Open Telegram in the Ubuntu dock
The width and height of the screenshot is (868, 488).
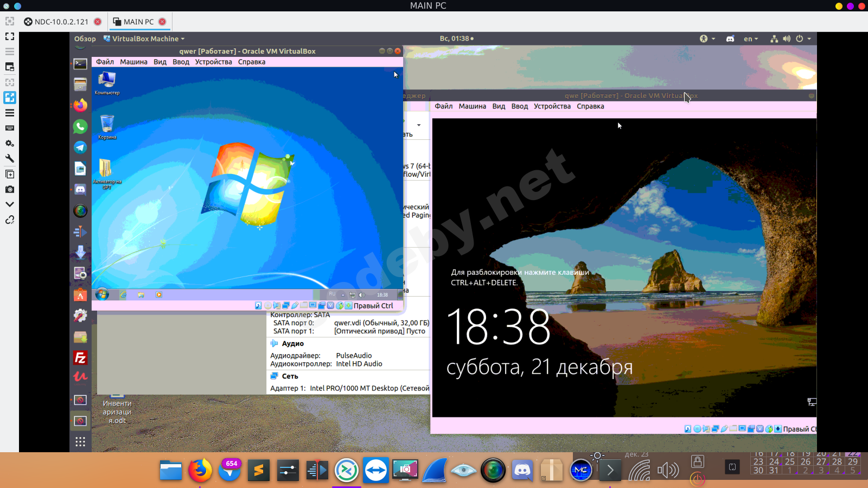(80, 147)
